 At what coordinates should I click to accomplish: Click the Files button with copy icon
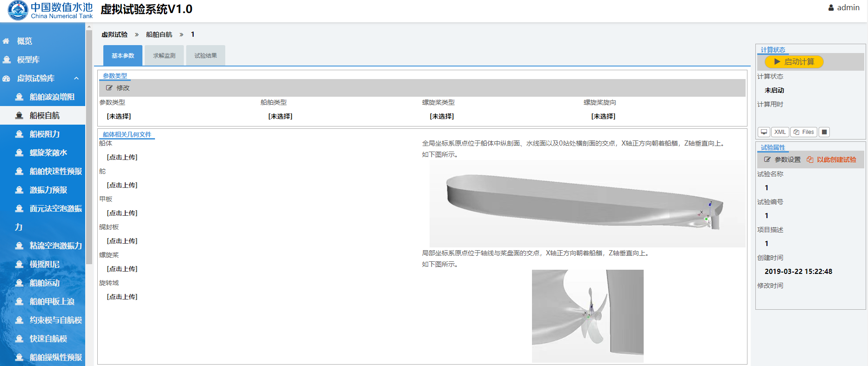804,132
